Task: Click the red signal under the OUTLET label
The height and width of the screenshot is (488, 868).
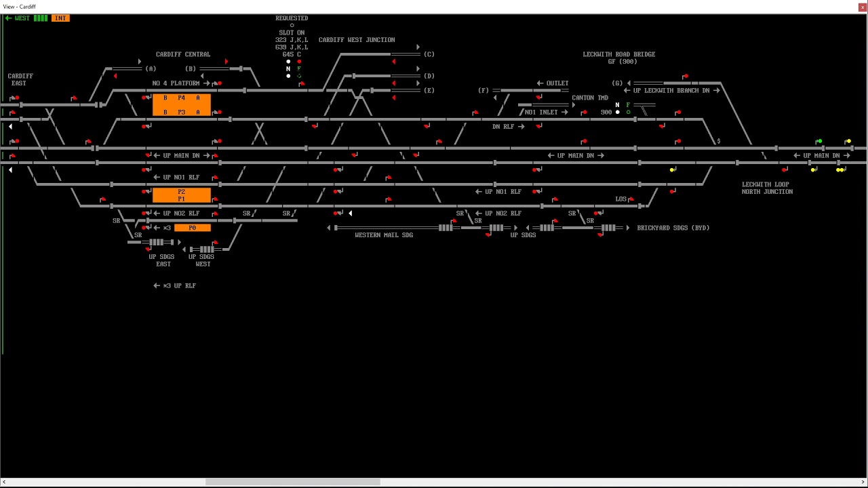Action: 539,98
